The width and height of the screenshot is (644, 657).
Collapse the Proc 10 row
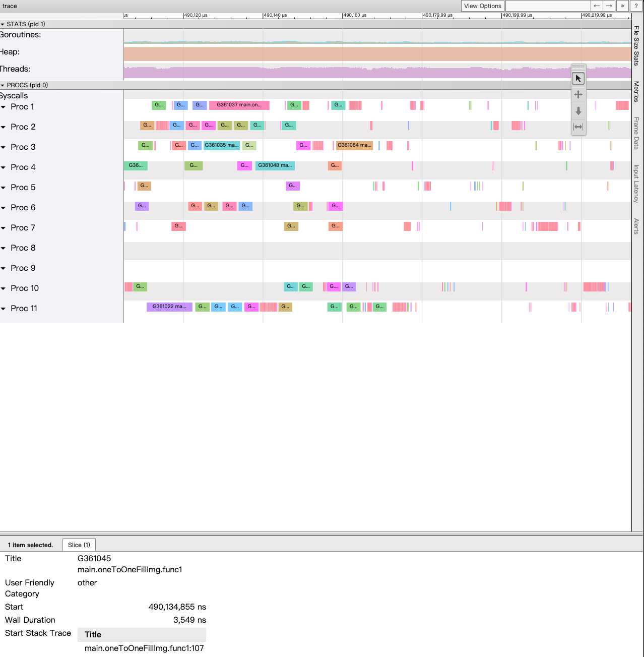[x=4, y=288]
